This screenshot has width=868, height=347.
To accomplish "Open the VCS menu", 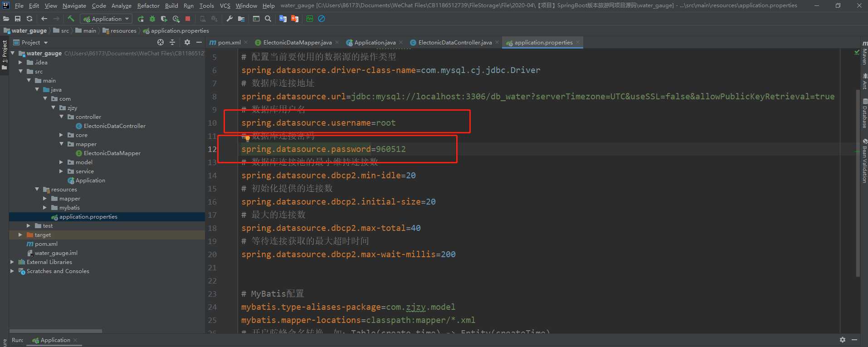I will [225, 5].
